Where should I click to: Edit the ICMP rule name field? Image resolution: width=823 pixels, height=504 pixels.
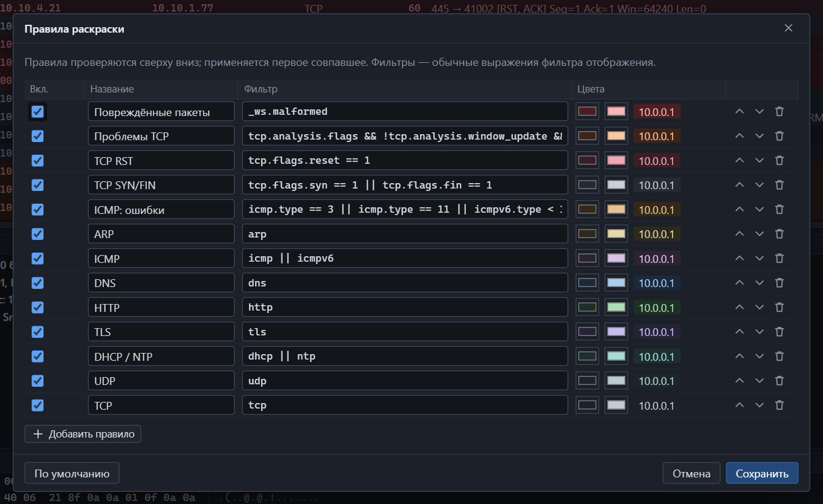[161, 258]
